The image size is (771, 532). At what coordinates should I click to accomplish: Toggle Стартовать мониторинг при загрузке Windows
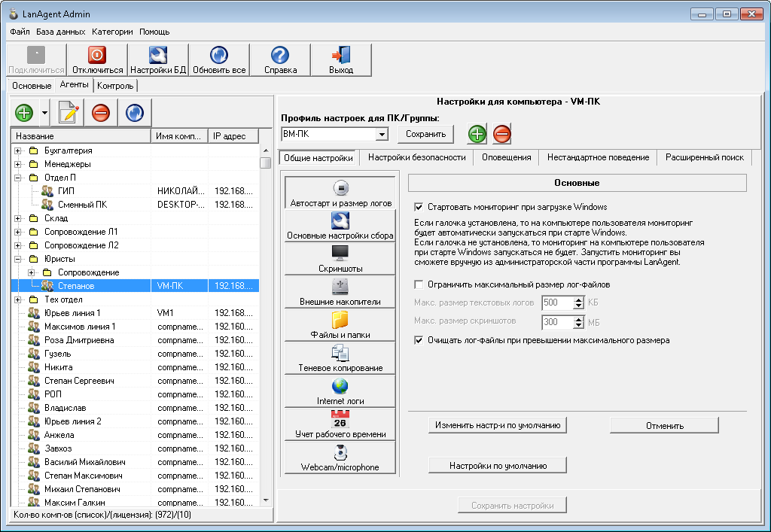[x=419, y=207]
